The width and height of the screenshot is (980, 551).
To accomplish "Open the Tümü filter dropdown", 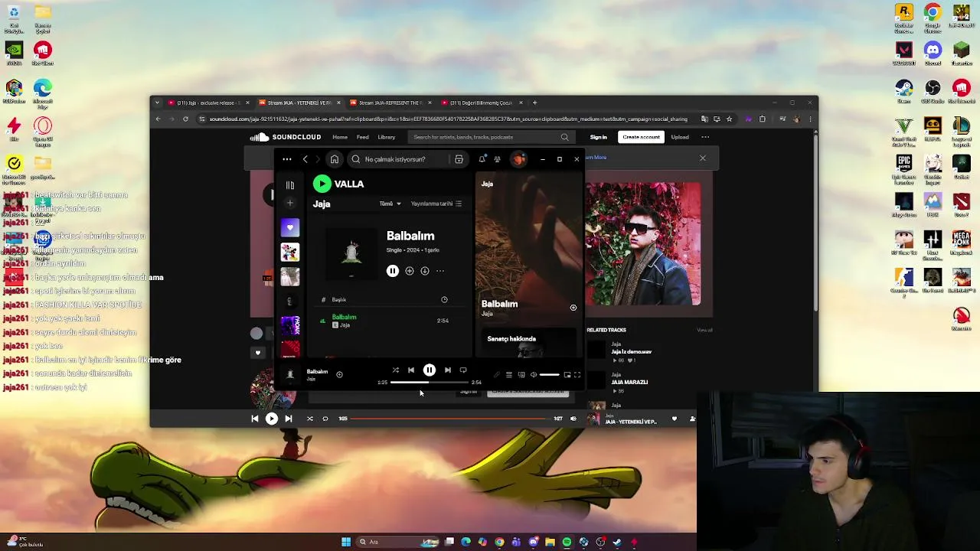I will tap(390, 204).
